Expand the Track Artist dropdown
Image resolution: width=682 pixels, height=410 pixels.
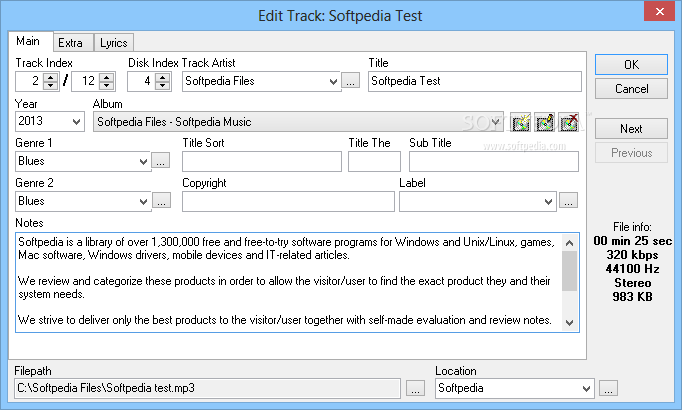(x=333, y=81)
